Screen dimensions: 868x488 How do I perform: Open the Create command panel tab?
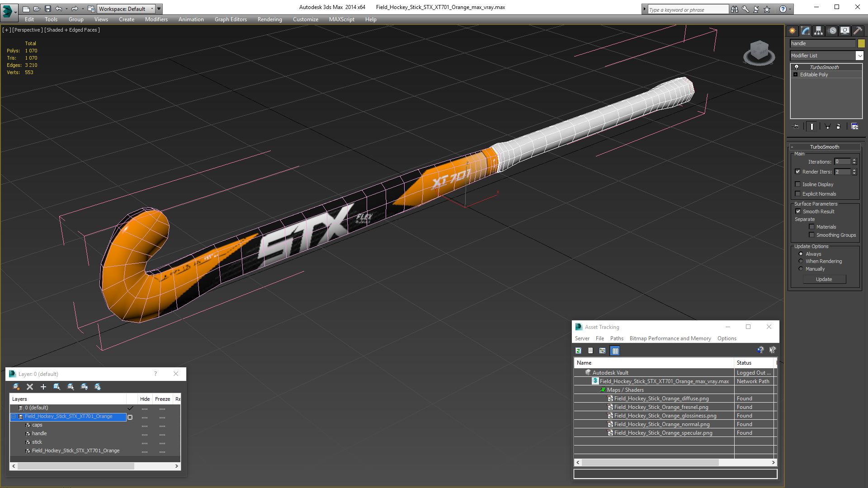(792, 31)
